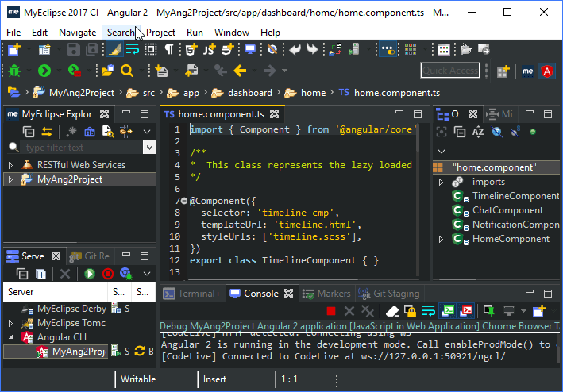Click the yellow Back navigation arrow
The width and height of the screenshot is (563, 392).
pos(240,71)
